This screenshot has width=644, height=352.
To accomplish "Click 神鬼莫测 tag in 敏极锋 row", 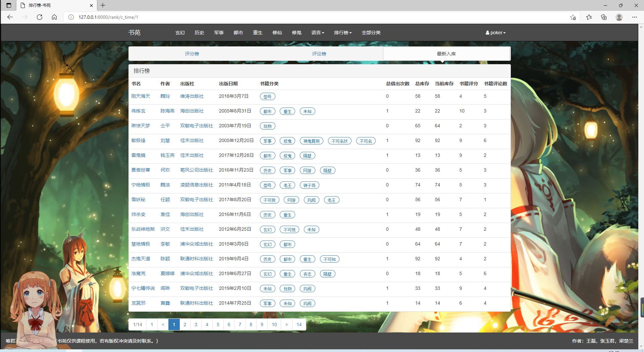I will point(311,141).
